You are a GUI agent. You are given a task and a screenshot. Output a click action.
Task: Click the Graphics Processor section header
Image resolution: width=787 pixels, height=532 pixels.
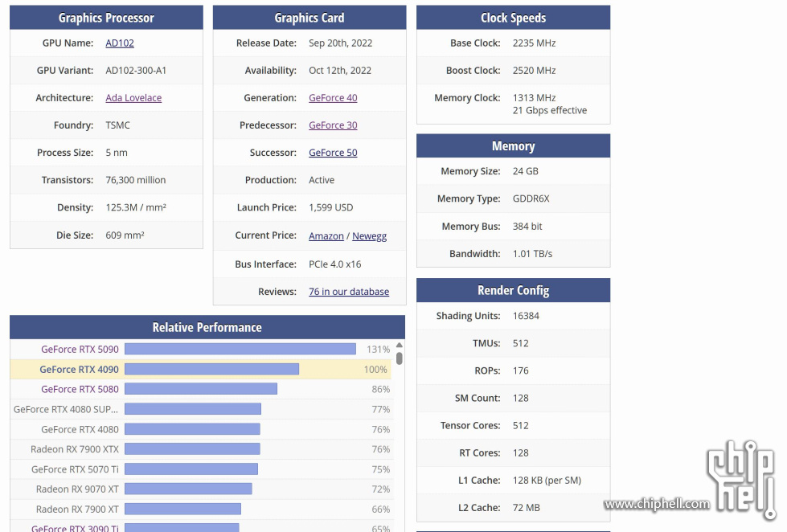pyautogui.click(x=106, y=18)
